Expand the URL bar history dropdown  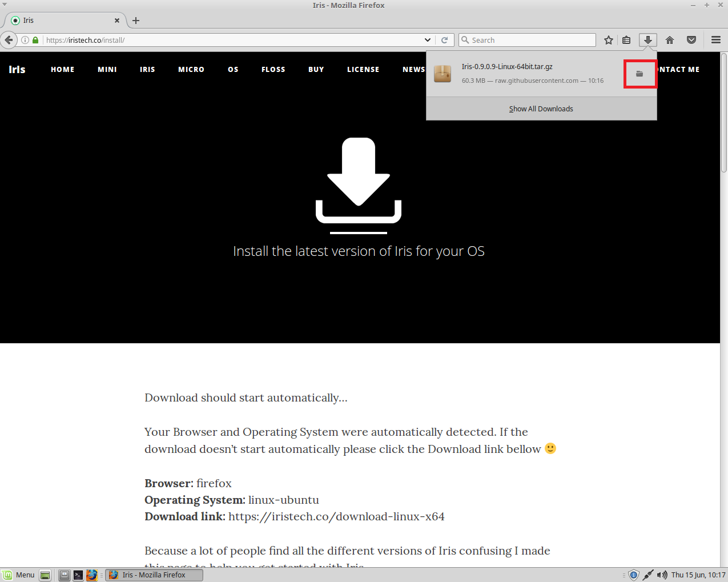click(x=428, y=40)
